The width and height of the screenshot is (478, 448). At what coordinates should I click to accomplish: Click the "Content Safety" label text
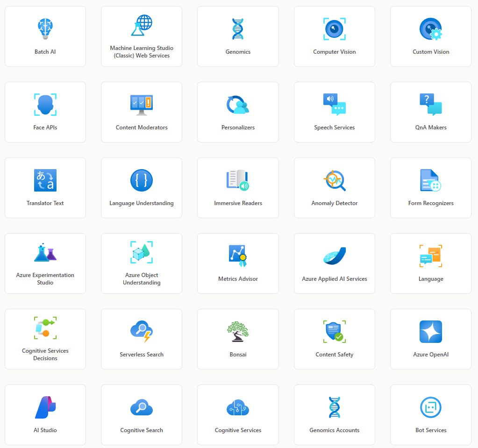(335, 355)
